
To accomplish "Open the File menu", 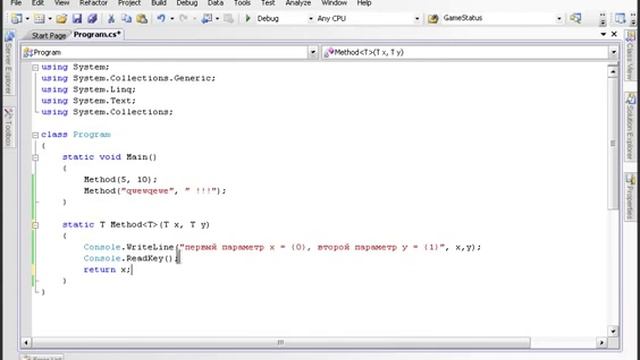I will click(16, 3).
